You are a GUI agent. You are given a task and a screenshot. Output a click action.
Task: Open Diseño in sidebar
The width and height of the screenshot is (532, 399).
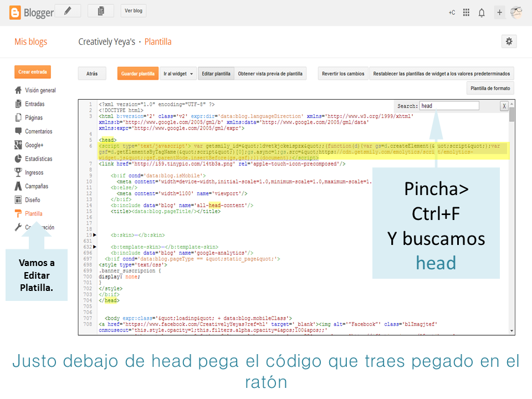tap(33, 200)
